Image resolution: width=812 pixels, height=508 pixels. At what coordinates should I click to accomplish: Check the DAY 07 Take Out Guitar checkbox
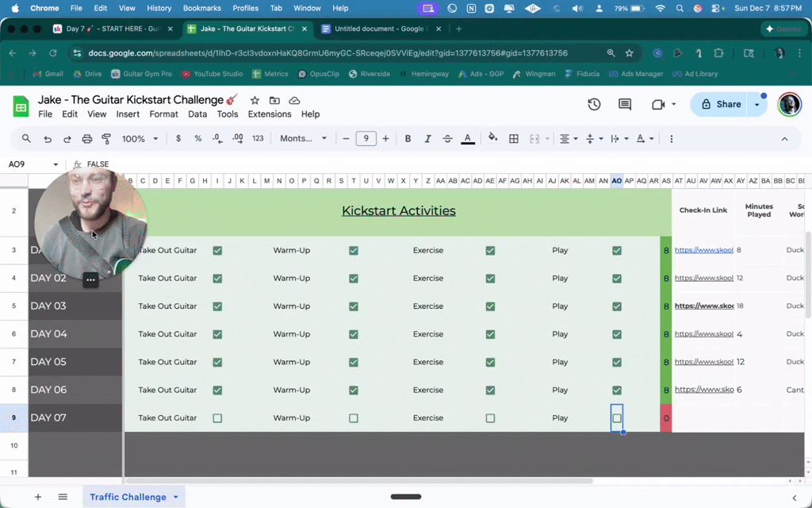pos(217,418)
